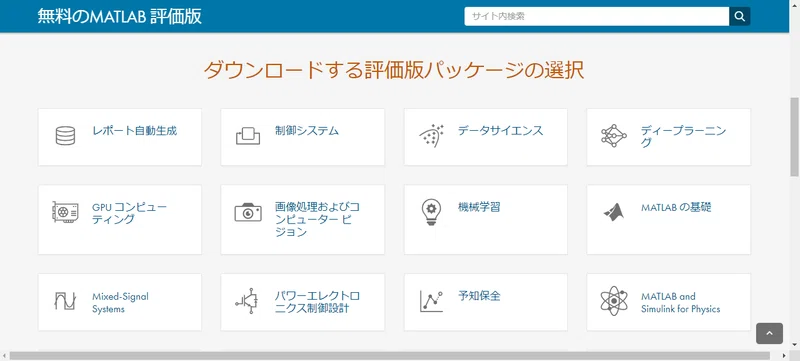Click the search magnifier button
The width and height of the screenshot is (800, 361).
coord(740,16)
